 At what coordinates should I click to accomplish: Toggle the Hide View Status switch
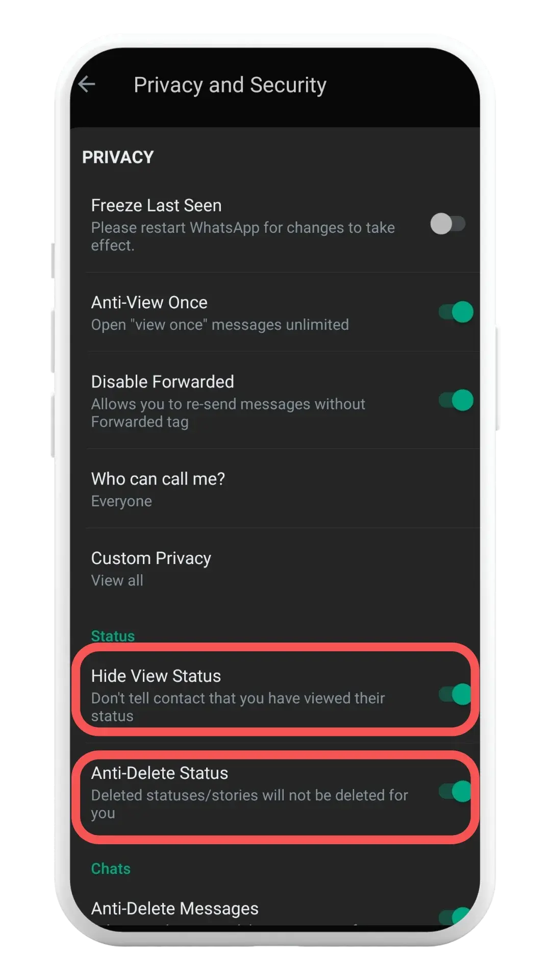(455, 694)
